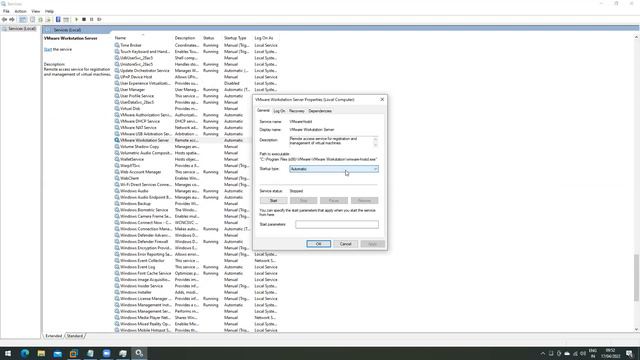Select the Windows Installer row
640x360 pixels.
(196, 292)
